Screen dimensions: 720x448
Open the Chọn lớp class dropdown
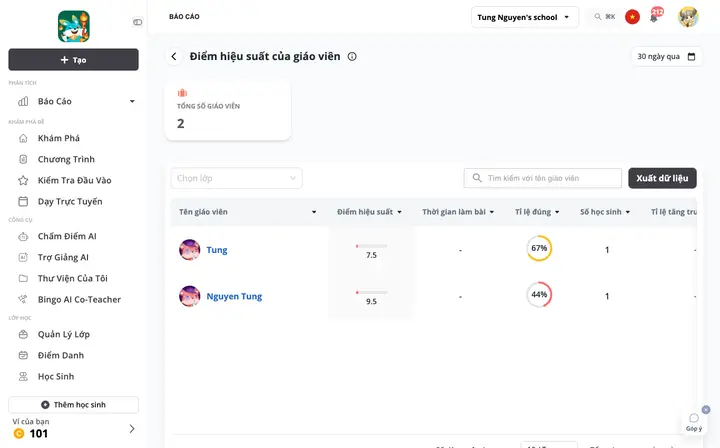pos(236,178)
